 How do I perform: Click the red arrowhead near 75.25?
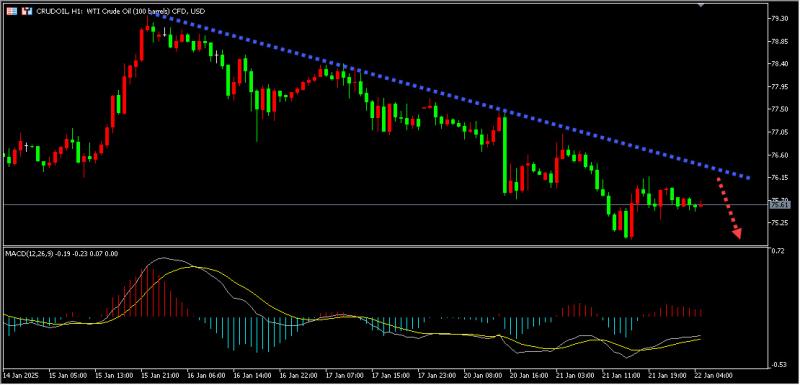point(736,234)
